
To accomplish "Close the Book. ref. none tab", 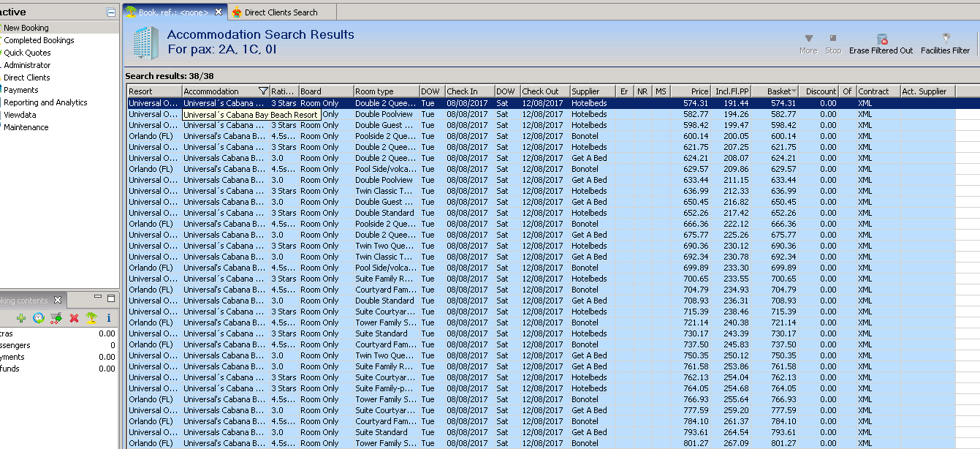I will (x=219, y=12).
